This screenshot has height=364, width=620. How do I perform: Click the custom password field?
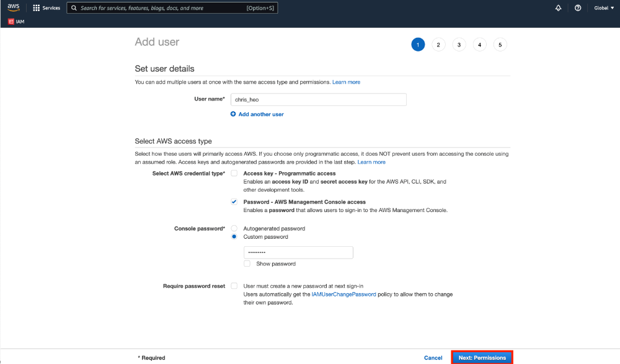(x=298, y=252)
